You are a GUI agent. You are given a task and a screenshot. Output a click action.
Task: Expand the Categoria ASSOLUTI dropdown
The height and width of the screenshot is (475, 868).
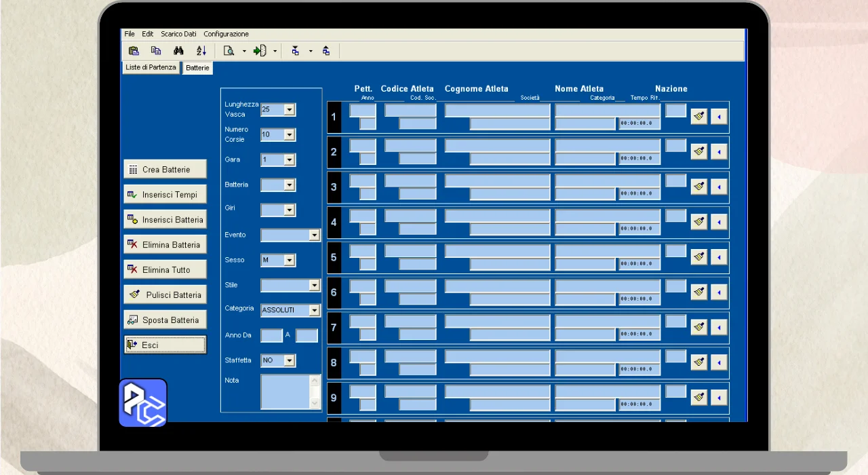tap(314, 310)
